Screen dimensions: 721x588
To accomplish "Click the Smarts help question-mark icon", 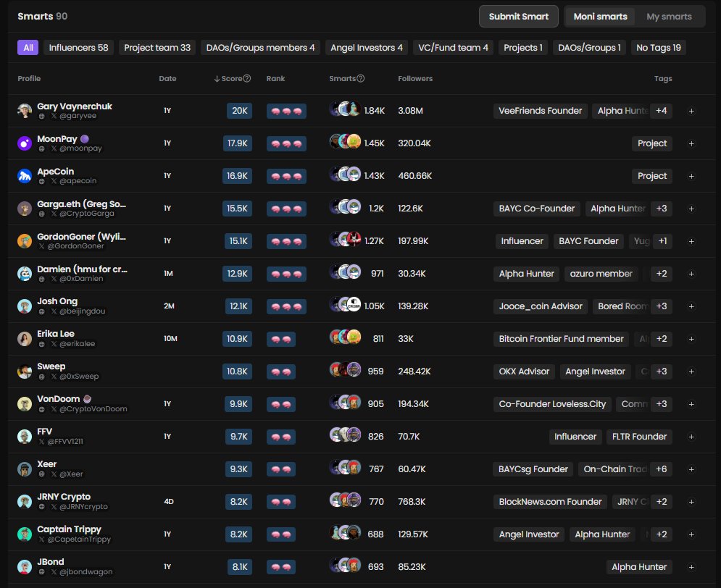I will point(361,78).
